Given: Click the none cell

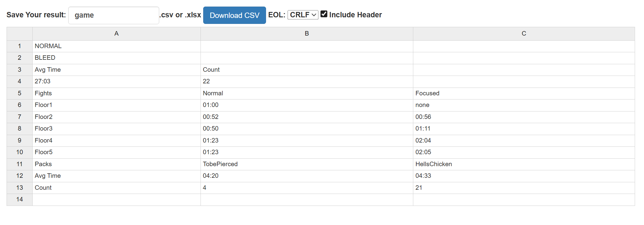Looking at the screenshot, I should (x=524, y=105).
